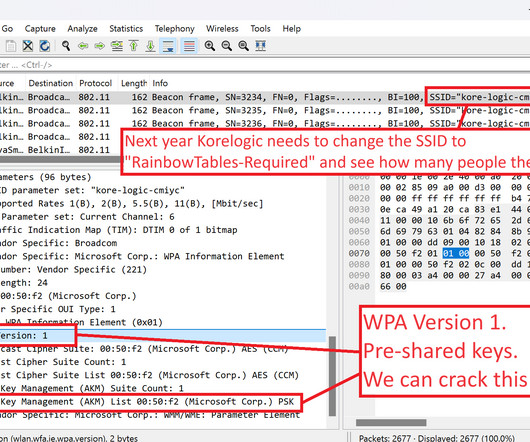Open the Analyze menu
Screen dimensions: 530x442
(82, 29)
